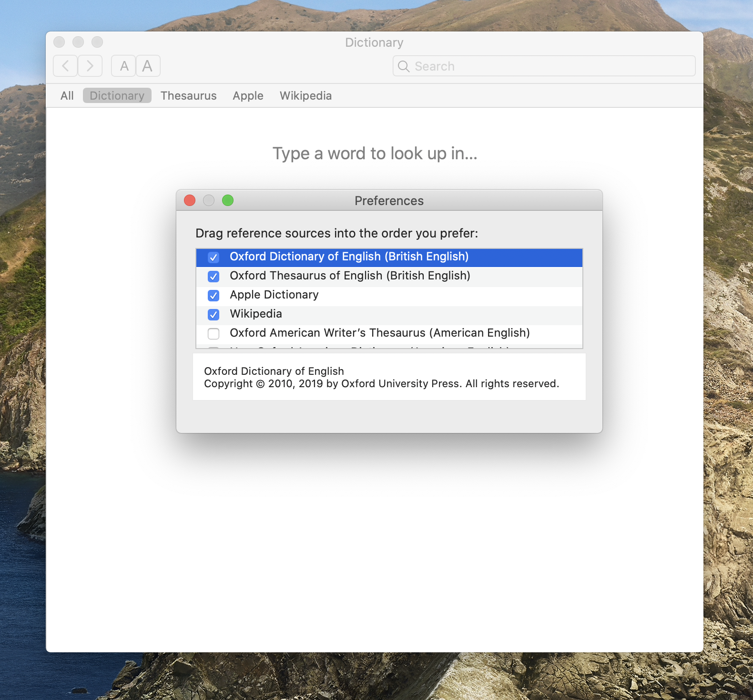Open the Wikipedia tab
This screenshot has height=700, width=753.
pos(305,96)
